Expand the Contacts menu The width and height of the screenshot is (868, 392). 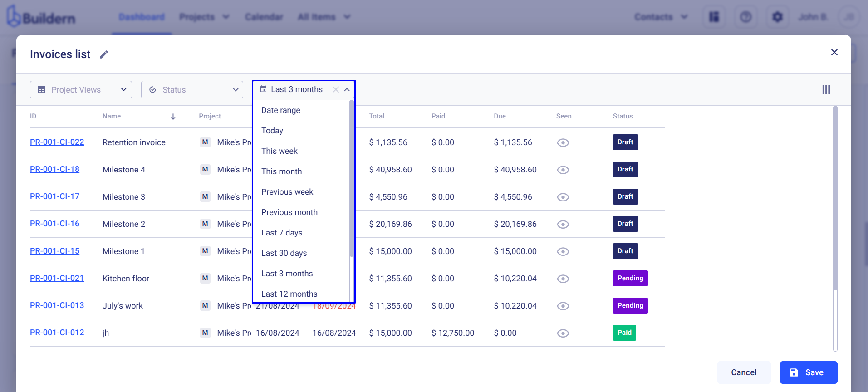pos(661,17)
